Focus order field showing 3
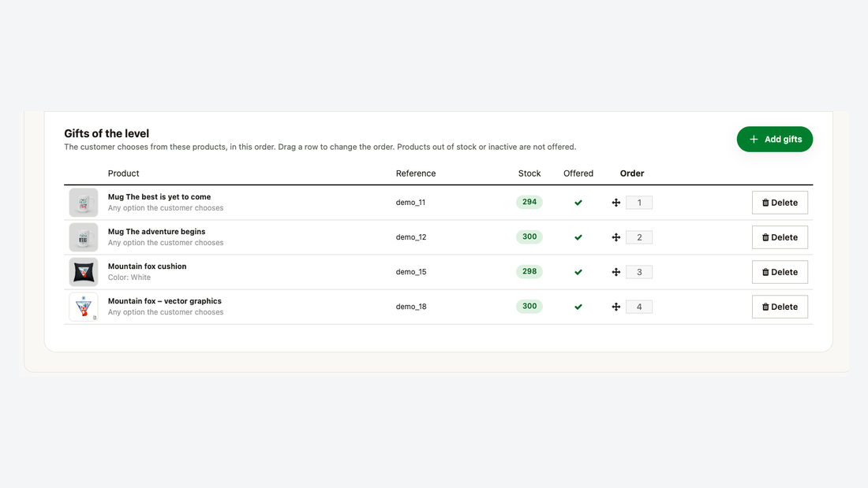 [x=639, y=272]
